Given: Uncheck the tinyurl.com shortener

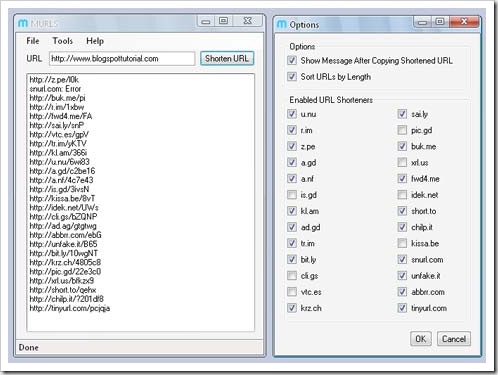Looking at the screenshot, I should click(x=402, y=308).
